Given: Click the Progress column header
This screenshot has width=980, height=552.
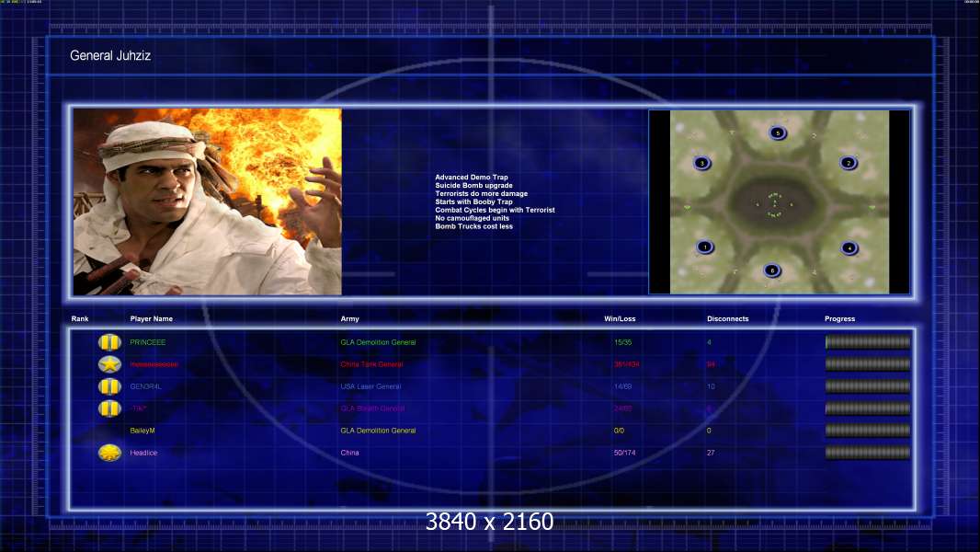Looking at the screenshot, I should 839,319.
